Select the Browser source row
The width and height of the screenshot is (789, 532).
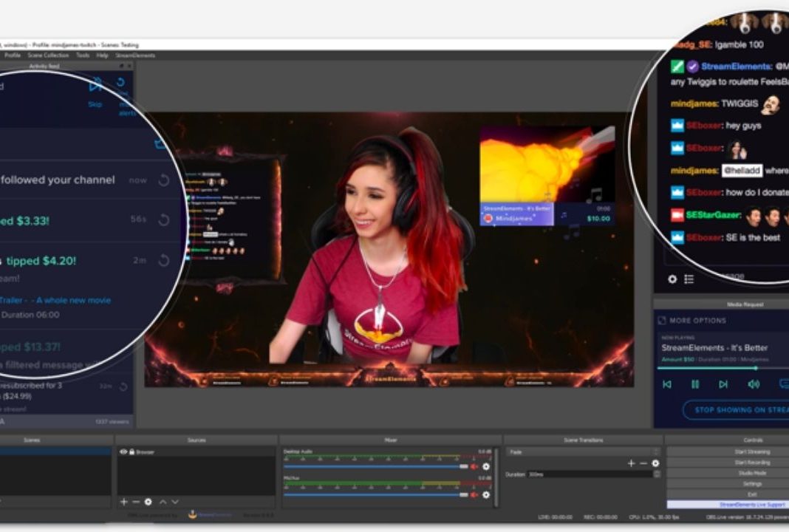tap(197, 452)
